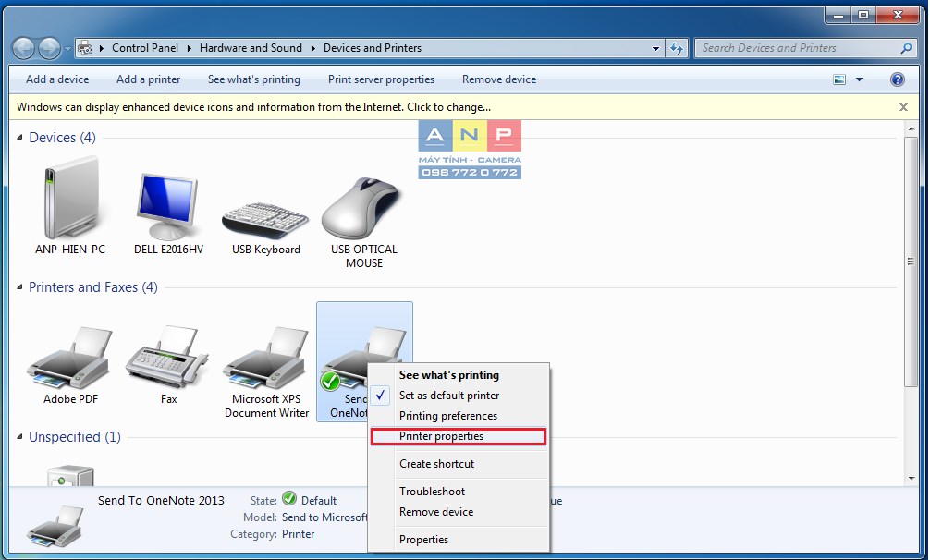Choose Create shortcut in context menu
Viewport: 930px width, 560px height.
coord(459,464)
